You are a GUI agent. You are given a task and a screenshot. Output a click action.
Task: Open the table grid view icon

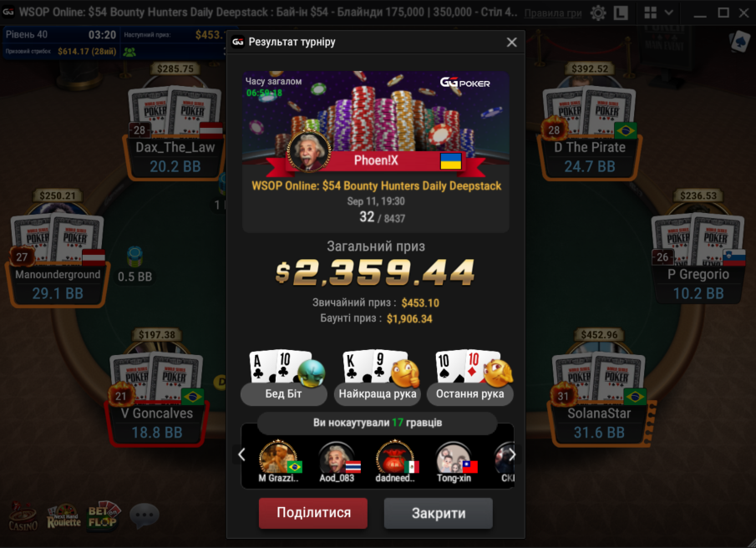click(x=651, y=13)
